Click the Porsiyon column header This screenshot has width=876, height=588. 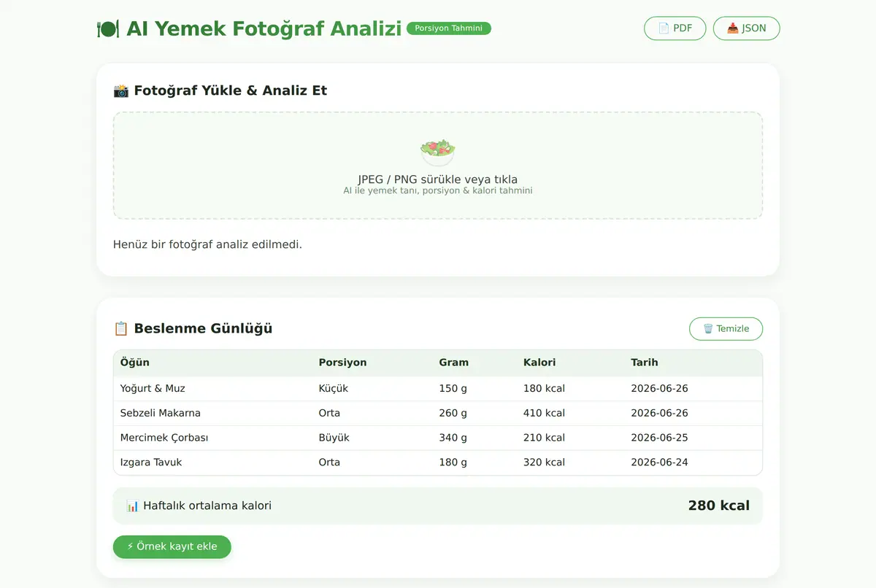pos(343,363)
